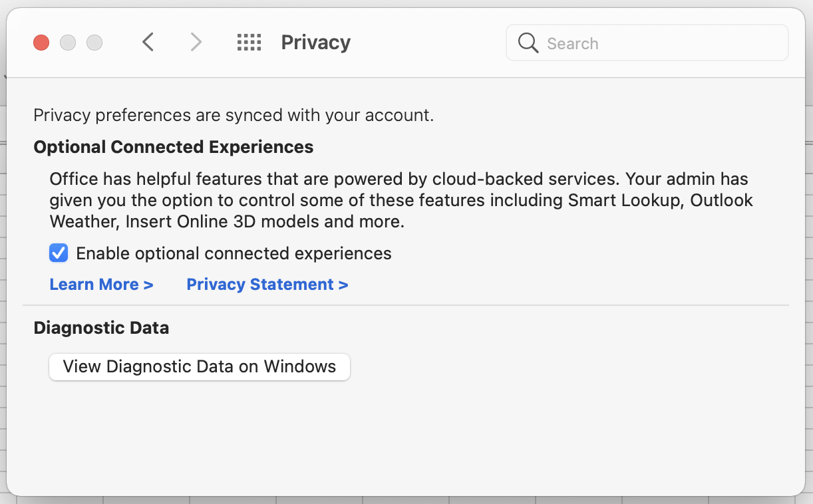The height and width of the screenshot is (504, 813).
Task: Open the Privacy Statement link
Action: (x=267, y=285)
